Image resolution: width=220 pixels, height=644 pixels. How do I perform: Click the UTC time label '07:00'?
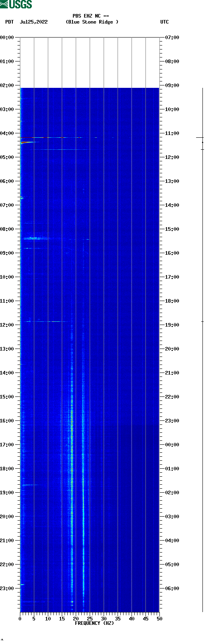[172, 37]
